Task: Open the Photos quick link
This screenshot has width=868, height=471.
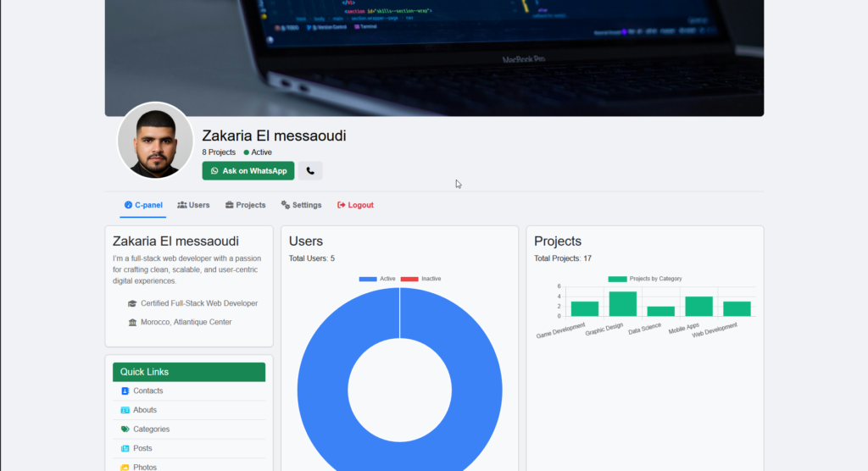Action: point(189,466)
